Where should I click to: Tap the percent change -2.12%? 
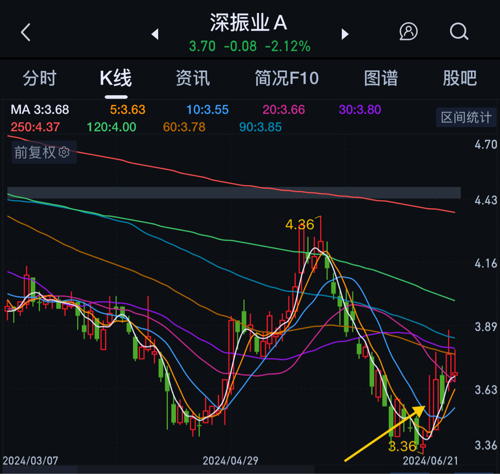click(x=288, y=46)
